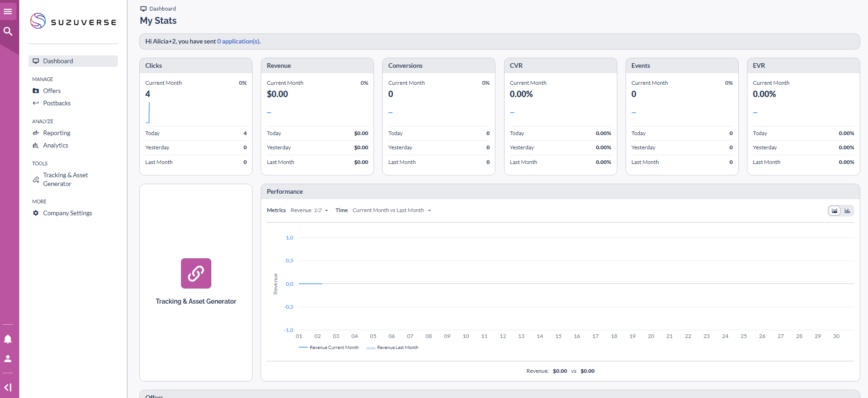Screen dimensions: 868x398
Task: Click the Company Settings gear icon
Action: 36,213
